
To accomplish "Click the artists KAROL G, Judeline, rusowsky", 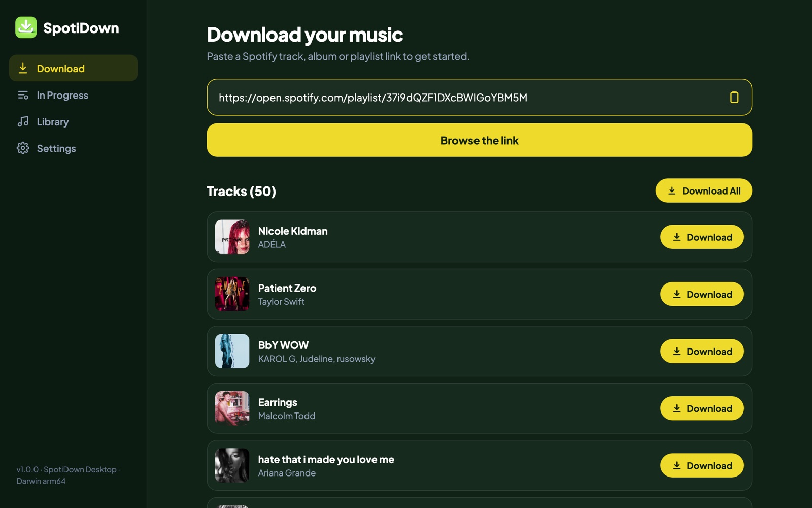I will point(317,359).
